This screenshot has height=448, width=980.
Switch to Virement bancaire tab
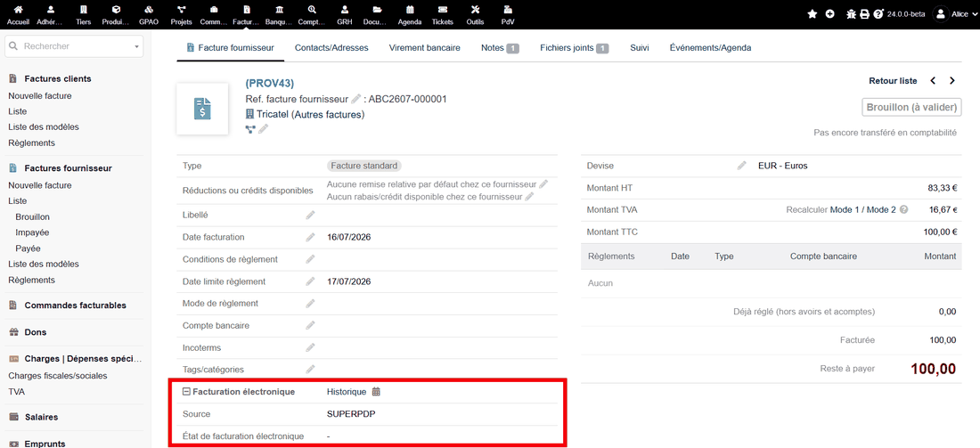424,47
